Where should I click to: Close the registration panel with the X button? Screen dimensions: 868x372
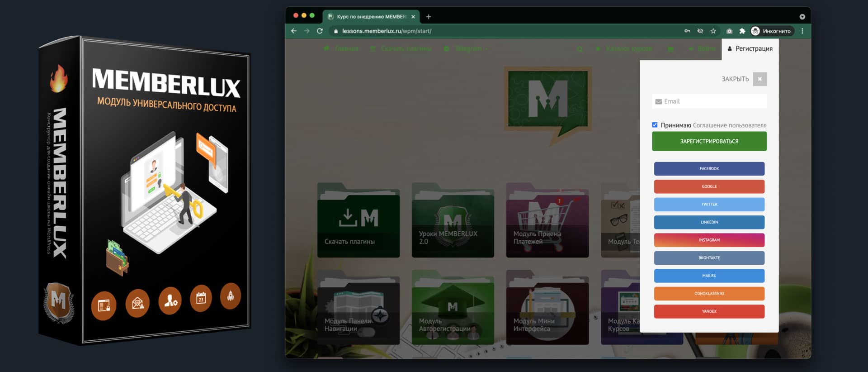760,79
